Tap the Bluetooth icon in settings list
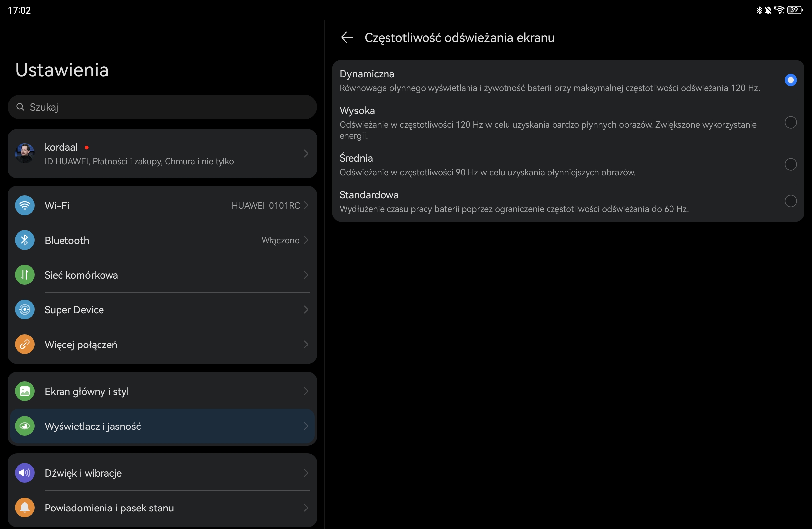The height and width of the screenshot is (529, 812). tap(24, 240)
